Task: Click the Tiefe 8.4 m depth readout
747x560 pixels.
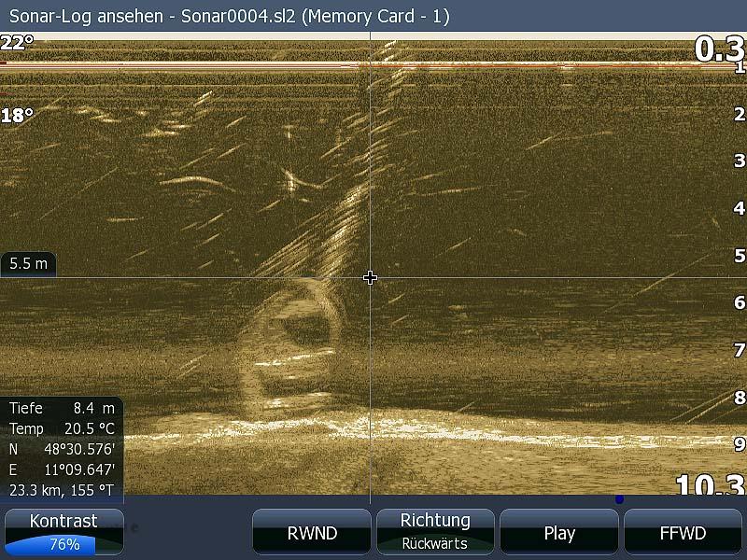Action: (x=63, y=408)
